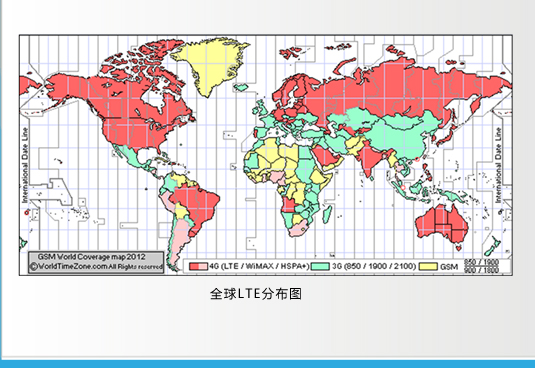Screen dimensions: 535x368
Task: Select the 4G (LTE / WiMAX / HSPA+) legend label
Action: (259, 266)
